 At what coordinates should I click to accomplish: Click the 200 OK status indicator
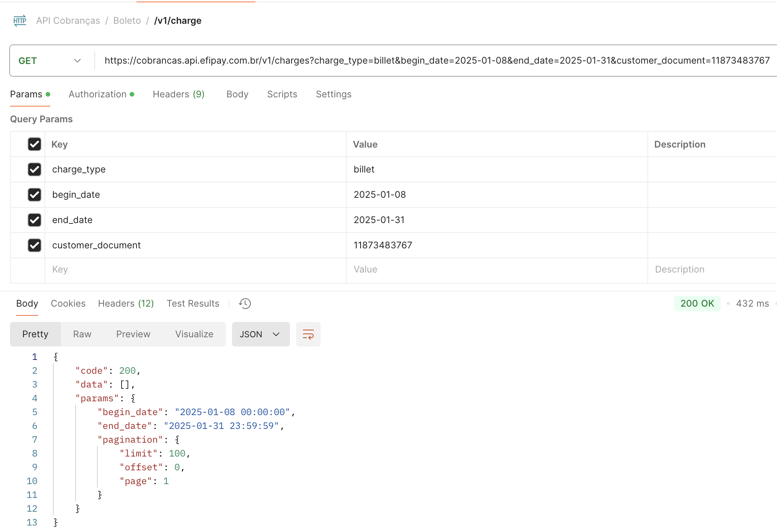[x=697, y=304]
